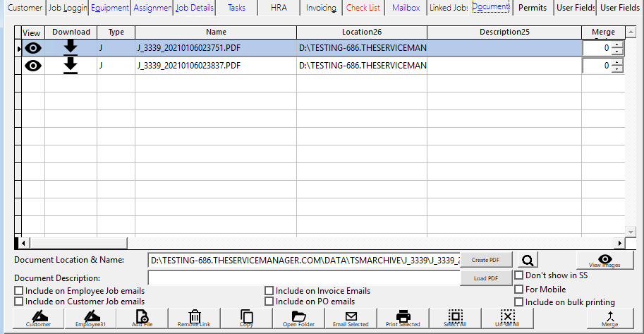Select the Merge value field in first row
The image size is (644, 334).
coord(597,48)
